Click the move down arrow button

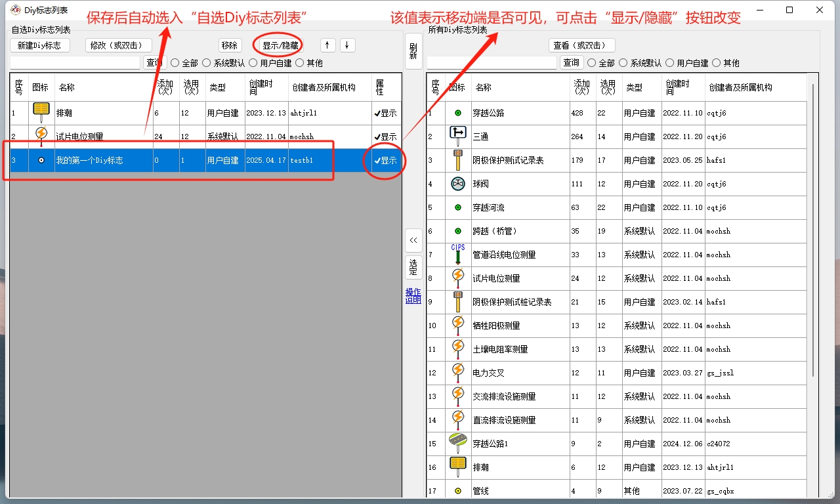click(x=347, y=45)
